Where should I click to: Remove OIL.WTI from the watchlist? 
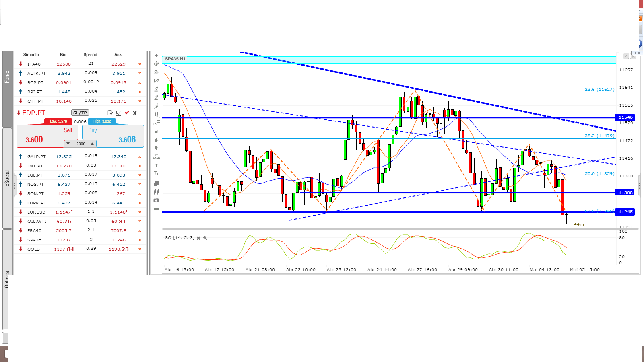(140, 222)
